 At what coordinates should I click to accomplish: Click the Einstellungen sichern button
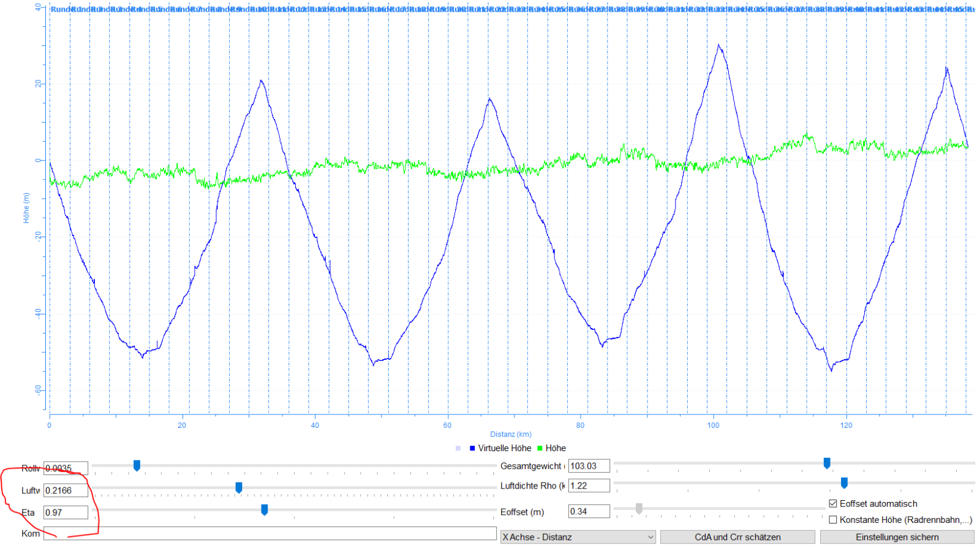tap(897, 537)
